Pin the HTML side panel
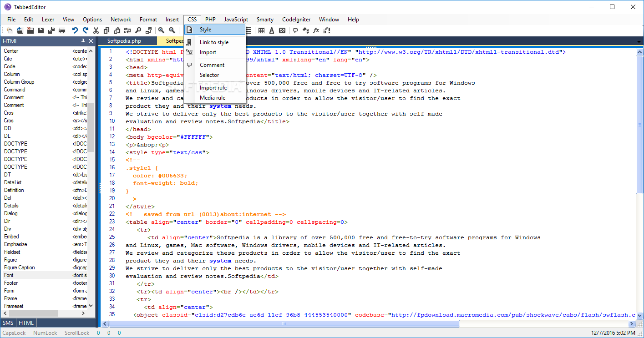This screenshot has height=338, width=644. tap(83, 41)
